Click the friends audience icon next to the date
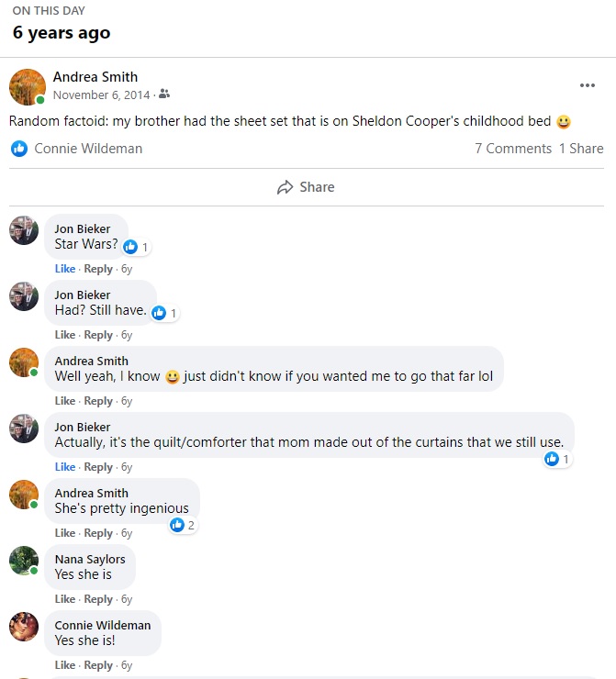Image resolution: width=616 pixels, height=679 pixels. [164, 95]
